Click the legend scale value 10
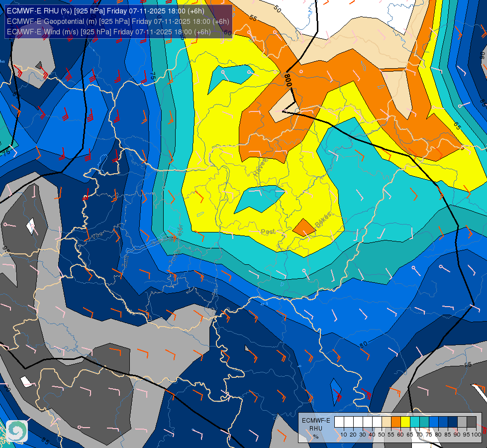The height and width of the screenshot is (448, 487). tap(344, 435)
